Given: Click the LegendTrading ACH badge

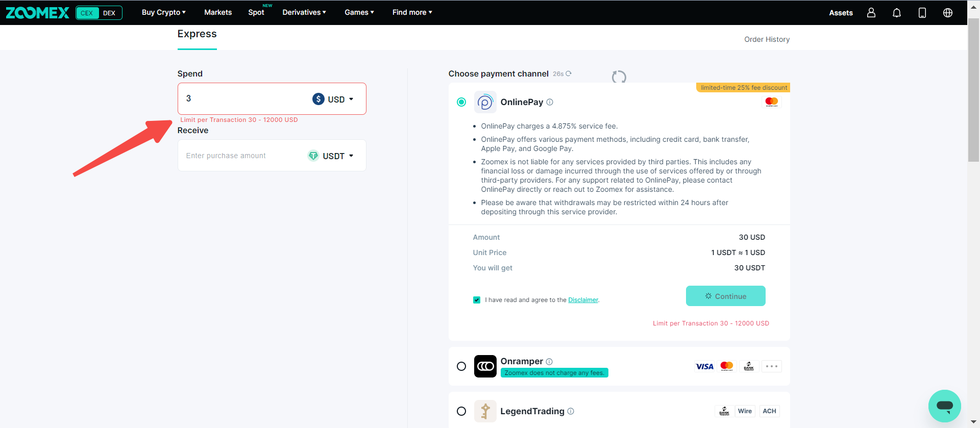Looking at the screenshot, I should 769,411.
